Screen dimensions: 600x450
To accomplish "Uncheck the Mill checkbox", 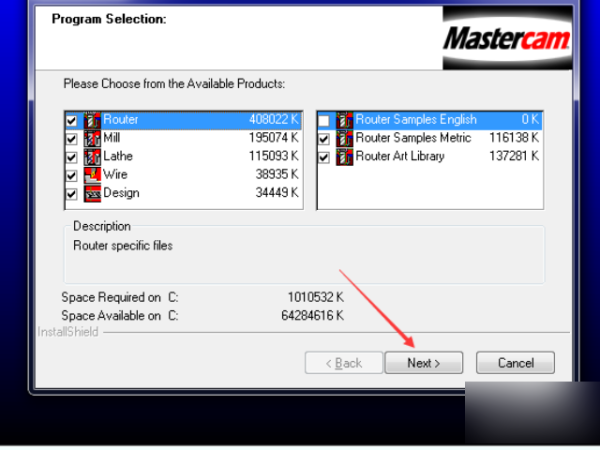I will (72, 139).
